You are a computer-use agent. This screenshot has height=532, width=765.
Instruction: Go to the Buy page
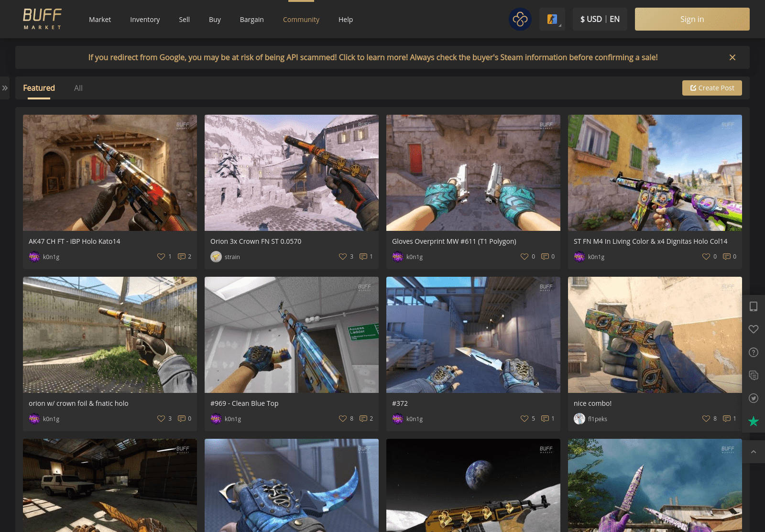[x=215, y=20]
